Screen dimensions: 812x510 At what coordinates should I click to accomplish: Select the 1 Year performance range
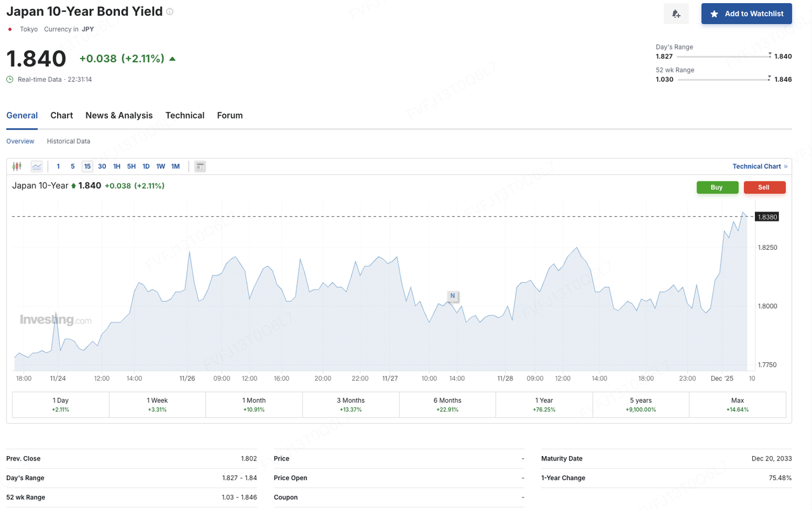point(544,404)
